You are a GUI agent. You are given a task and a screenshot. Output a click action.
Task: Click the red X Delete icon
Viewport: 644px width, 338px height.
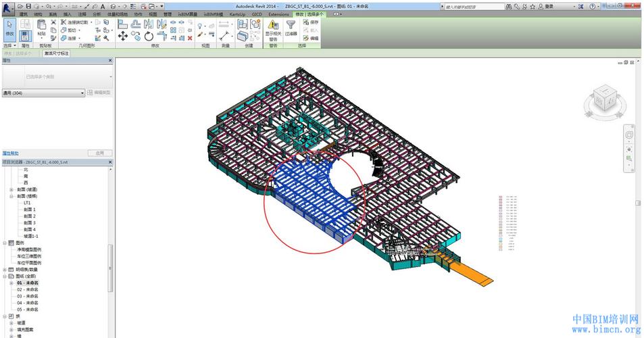coord(190,38)
